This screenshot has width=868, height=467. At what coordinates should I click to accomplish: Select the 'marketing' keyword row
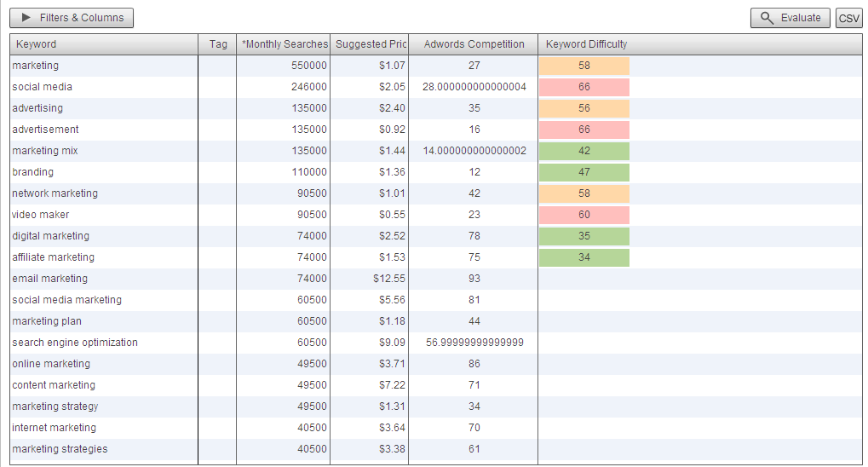tap(36, 66)
